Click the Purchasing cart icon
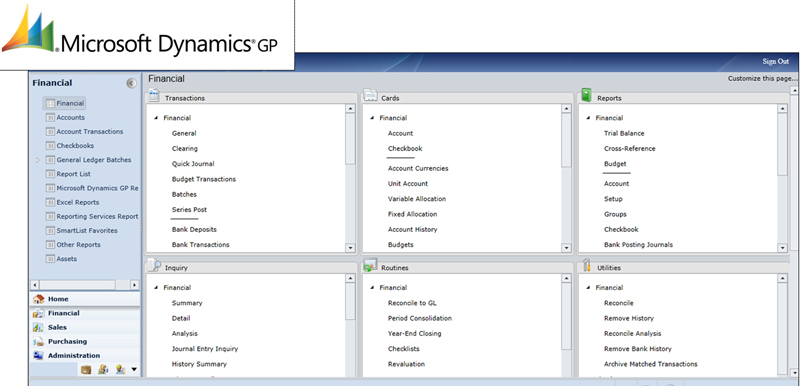Image resolution: width=800 pixels, height=386 pixels. click(x=38, y=342)
